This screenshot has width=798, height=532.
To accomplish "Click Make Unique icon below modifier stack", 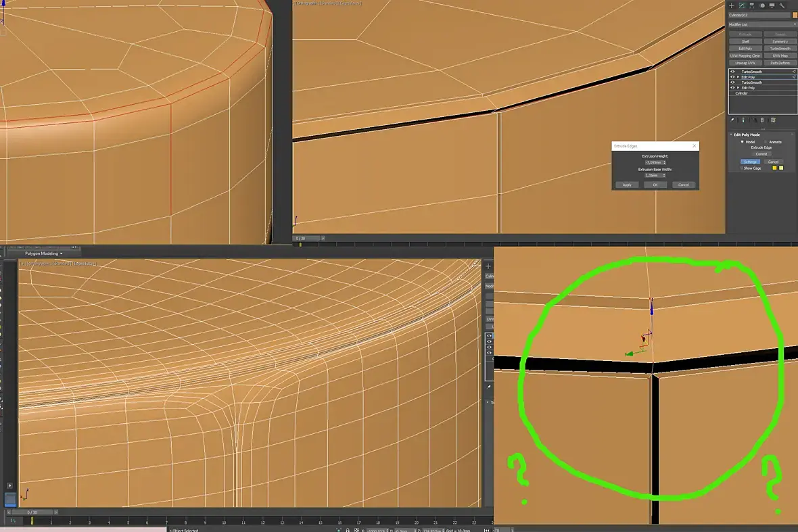I will pyautogui.click(x=755, y=120).
